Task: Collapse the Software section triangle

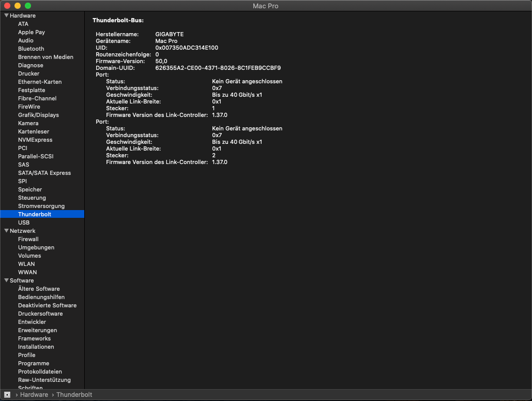Action: click(x=6, y=280)
